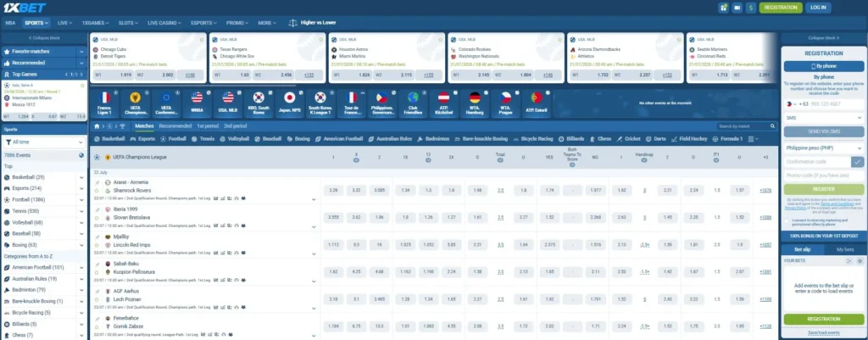Screen dimensions: 868x340
Task: Open the All time filter dropdown
Action: coord(44,142)
